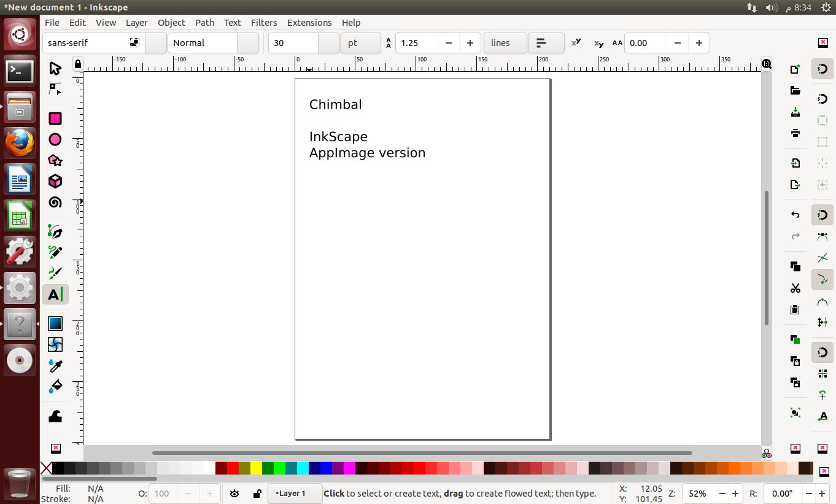Increase letter spacing with plus button
Image resolution: width=836 pixels, height=504 pixels.
pyautogui.click(x=699, y=43)
